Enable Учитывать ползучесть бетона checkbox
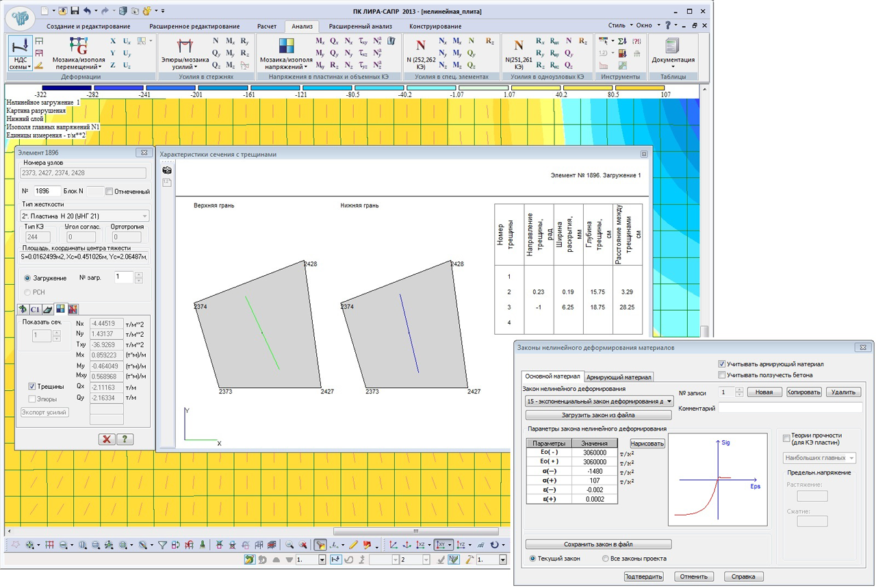 pyautogui.click(x=722, y=375)
